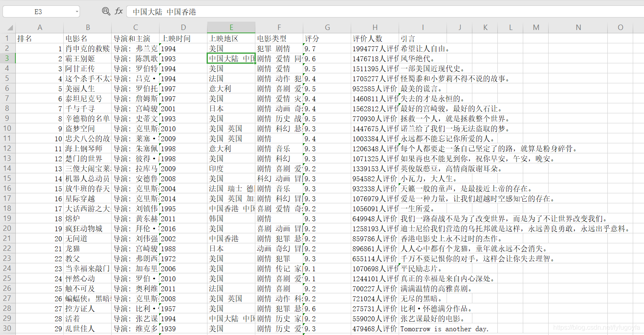
Task: Click the formula bar text 中国大陆 中国香港
Action: (165, 12)
